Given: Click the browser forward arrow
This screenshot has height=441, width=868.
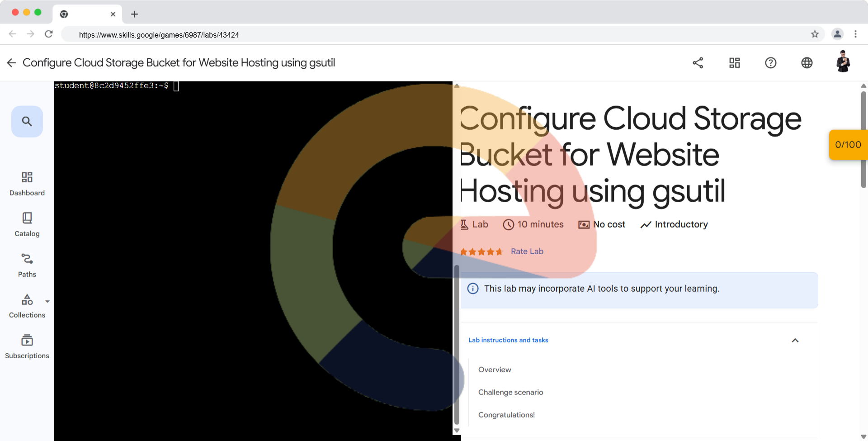Looking at the screenshot, I should (30, 34).
